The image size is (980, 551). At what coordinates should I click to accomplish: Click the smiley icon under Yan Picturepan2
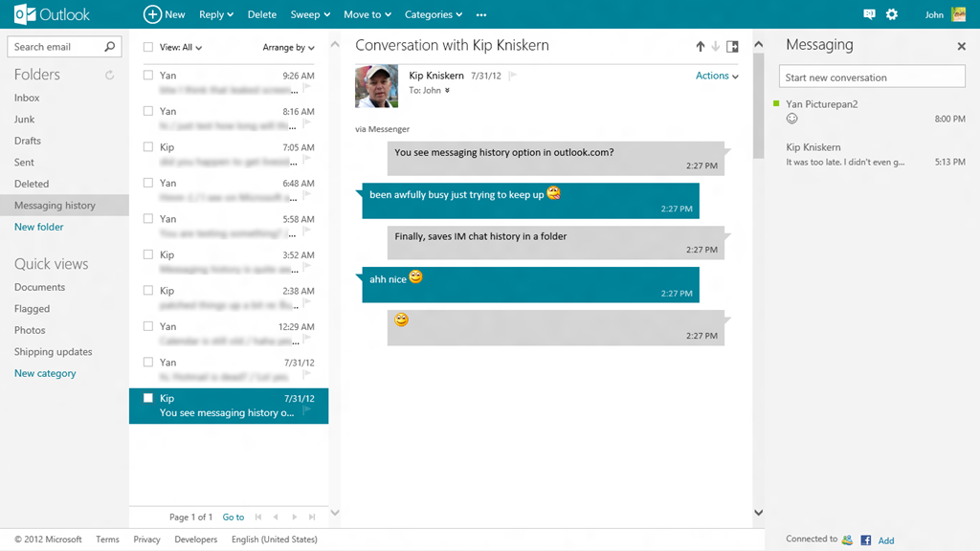(x=791, y=119)
